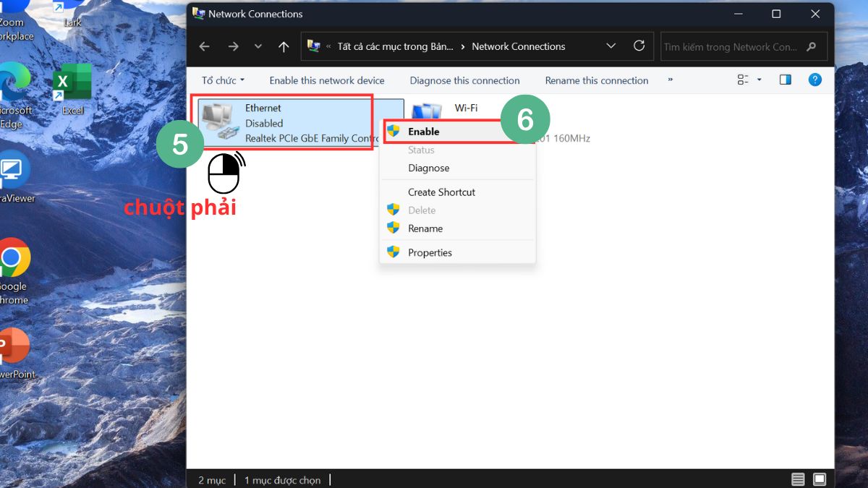
Task: Select the Ethernet adapter icon
Action: [218, 122]
